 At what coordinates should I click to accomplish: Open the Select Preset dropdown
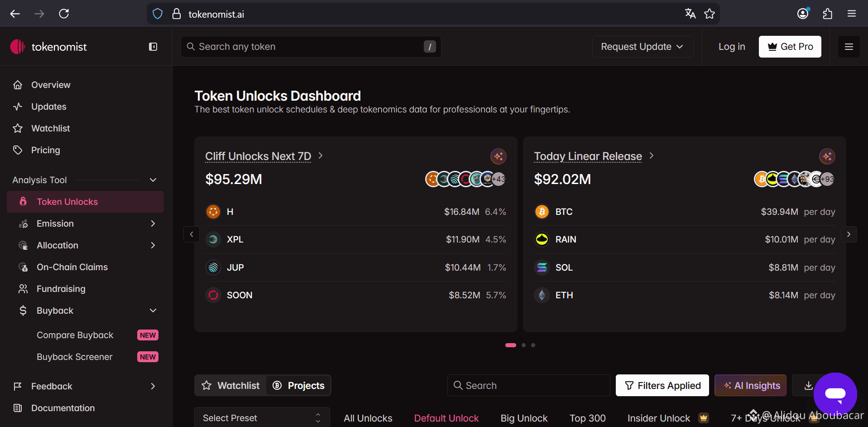(262, 418)
